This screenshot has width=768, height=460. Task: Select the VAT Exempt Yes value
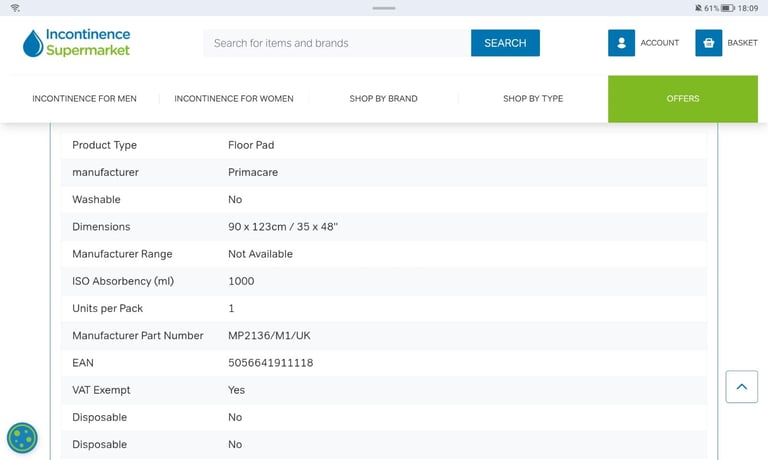pos(236,390)
